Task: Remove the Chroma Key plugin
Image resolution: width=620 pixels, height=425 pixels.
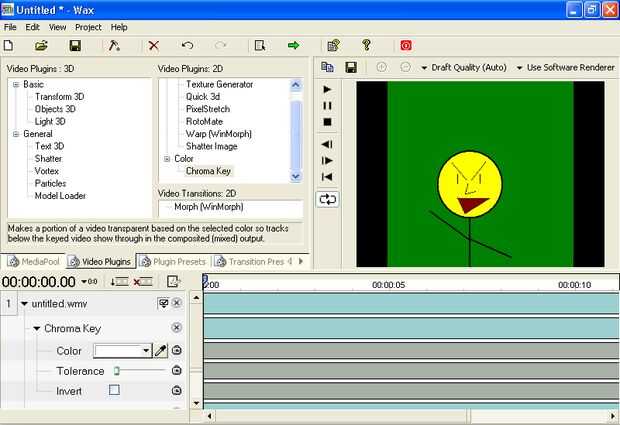Action: (x=177, y=327)
